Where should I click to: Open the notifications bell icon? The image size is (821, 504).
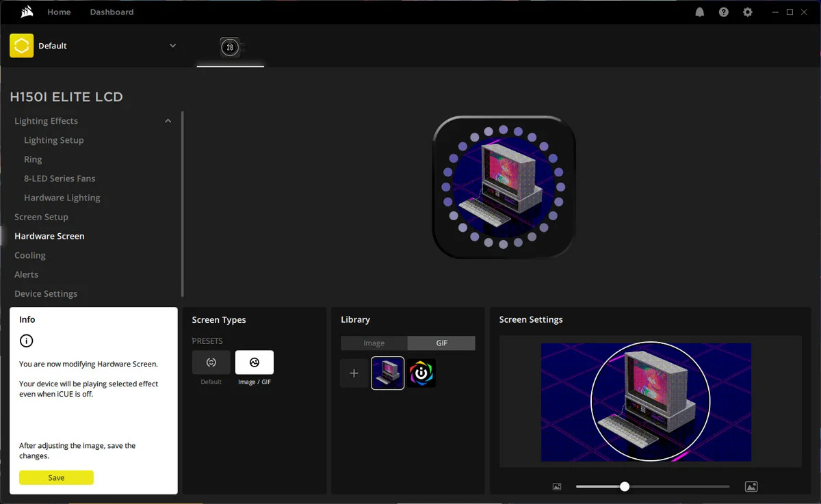tap(699, 12)
